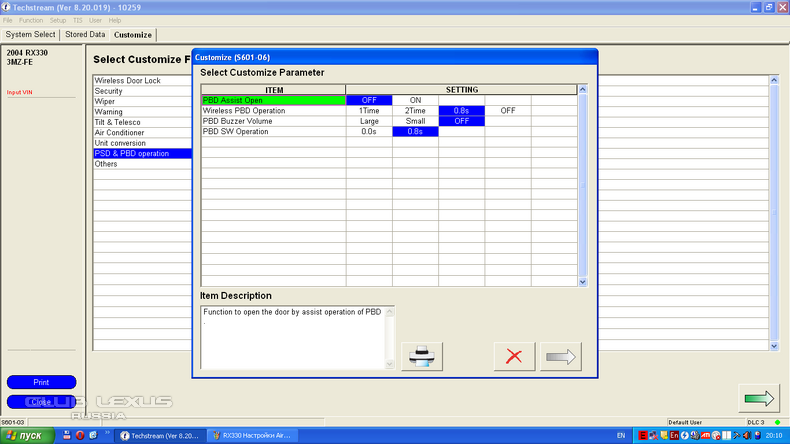Image resolution: width=790 pixels, height=444 pixels.
Task: Open the Setup menu
Action: coord(58,20)
